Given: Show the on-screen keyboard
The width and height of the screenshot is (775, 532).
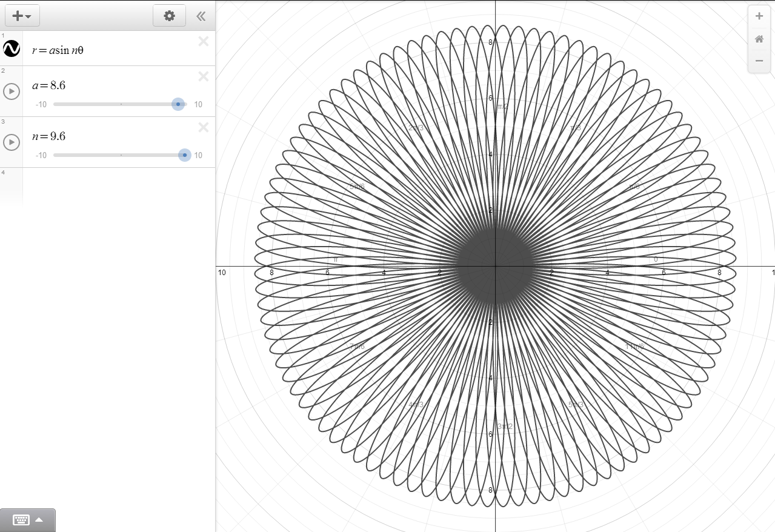Looking at the screenshot, I should tap(28, 520).
